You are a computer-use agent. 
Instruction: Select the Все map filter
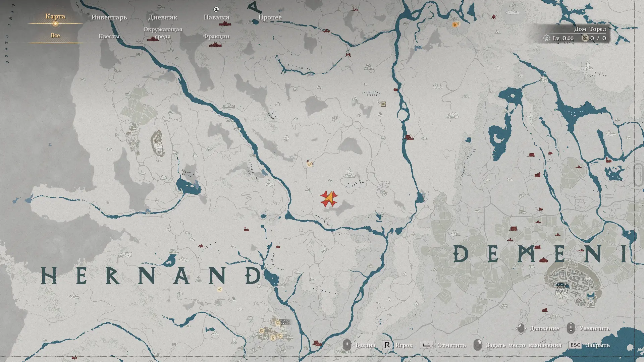pos(55,36)
